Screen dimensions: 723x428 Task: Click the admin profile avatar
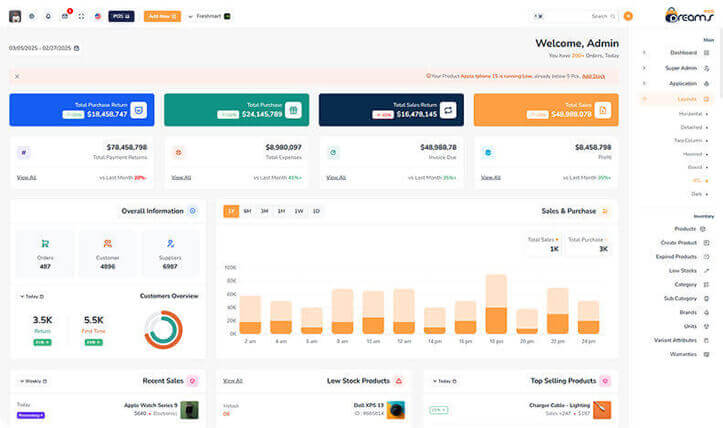point(15,16)
